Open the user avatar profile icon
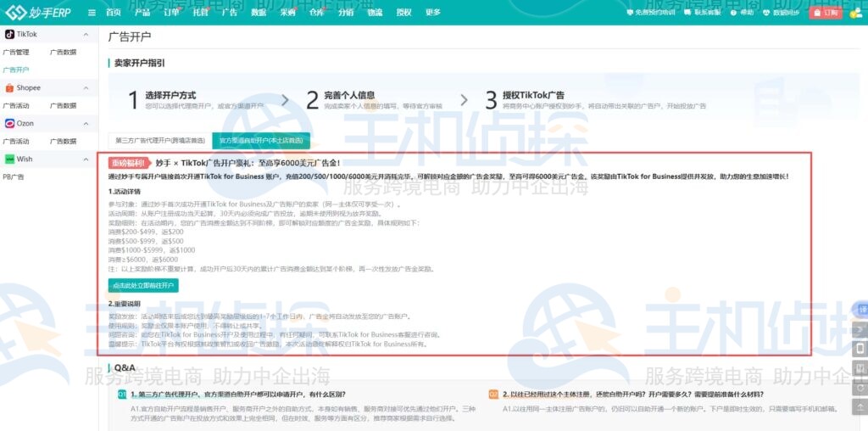 (x=854, y=12)
